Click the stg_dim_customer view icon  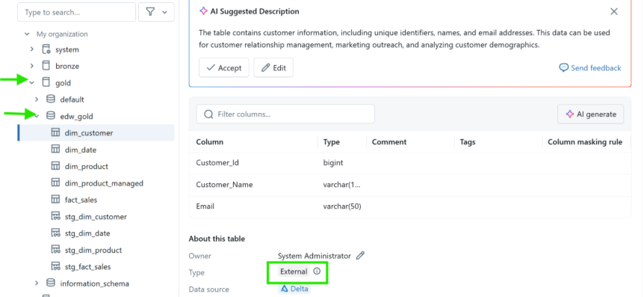55,216
